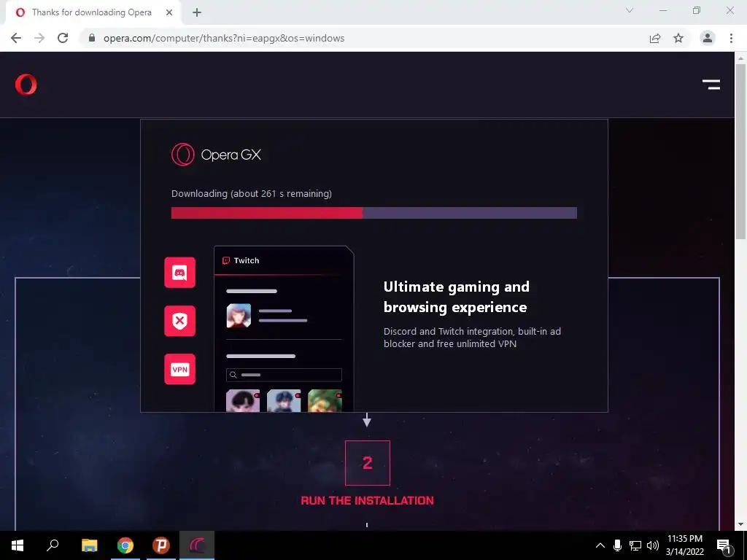
Task: Open File Explorer from the taskbar
Action: click(x=89, y=545)
